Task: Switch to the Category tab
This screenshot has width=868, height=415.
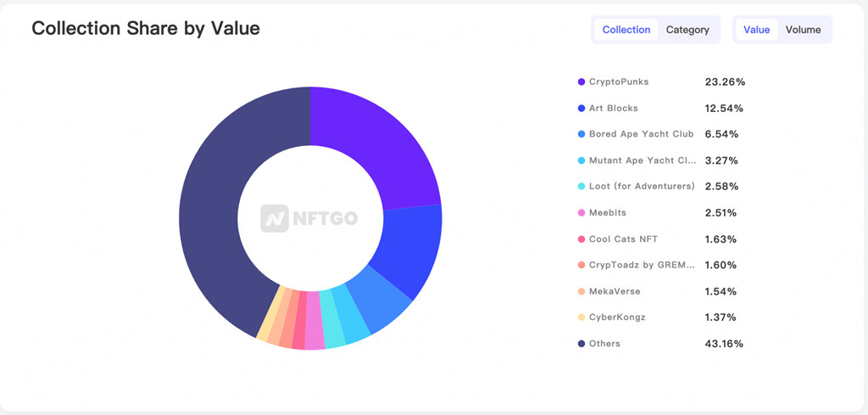Action: pyautogui.click(x=687, y=30)
